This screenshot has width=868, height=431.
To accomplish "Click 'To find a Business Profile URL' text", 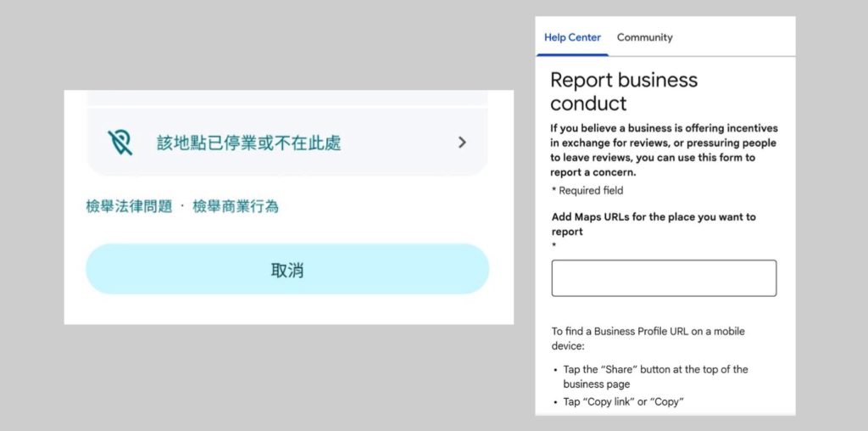I will 648,339.
